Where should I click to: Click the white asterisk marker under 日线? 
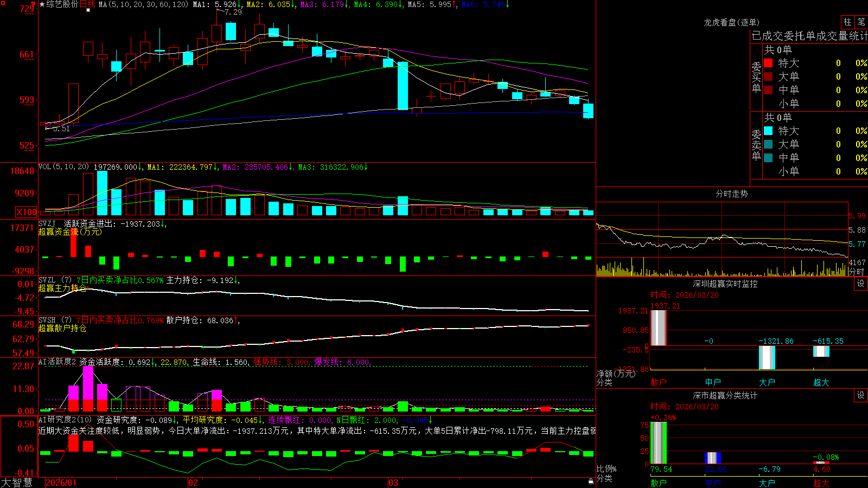point(88,11)
